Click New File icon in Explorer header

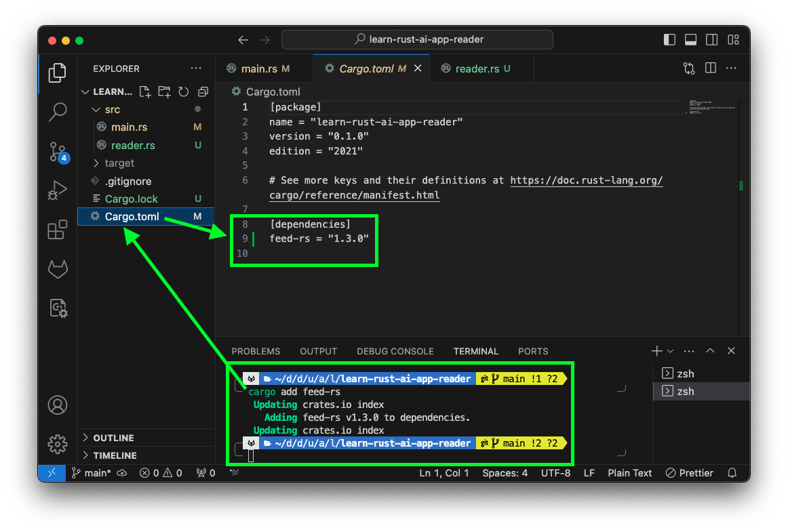145,91
